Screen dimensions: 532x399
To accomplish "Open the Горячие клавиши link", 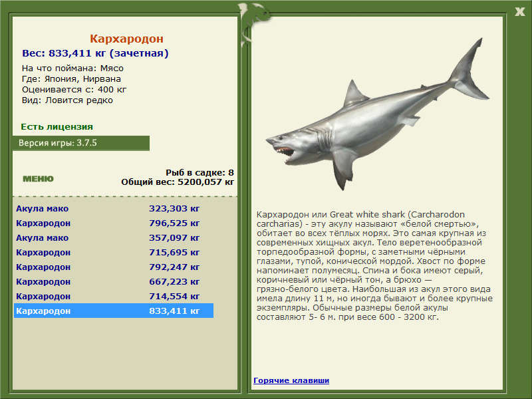I will (x=291, y=380).
